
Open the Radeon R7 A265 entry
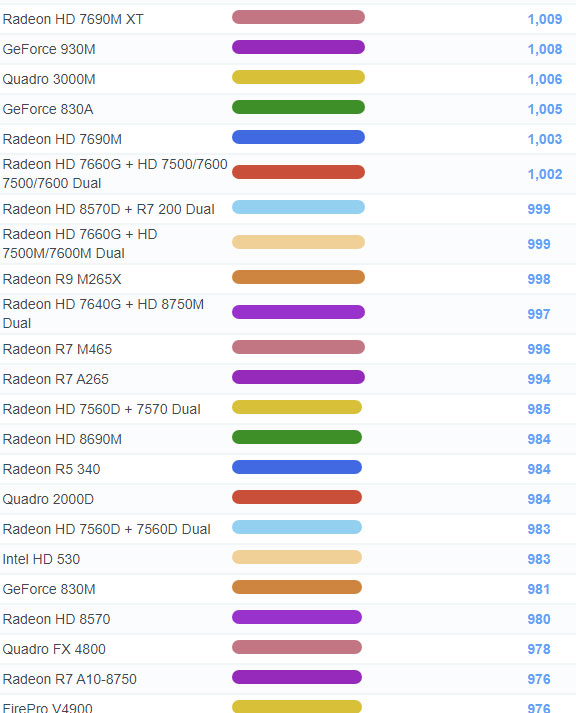point(55,379)
